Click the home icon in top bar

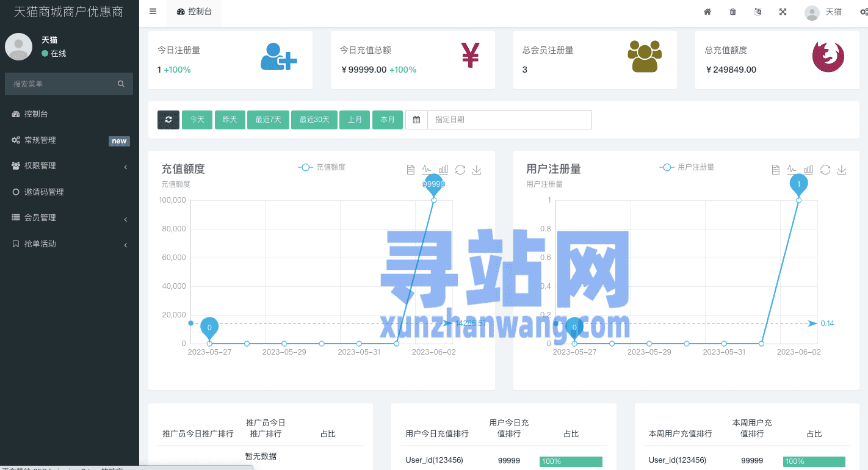tap(707, 12)
